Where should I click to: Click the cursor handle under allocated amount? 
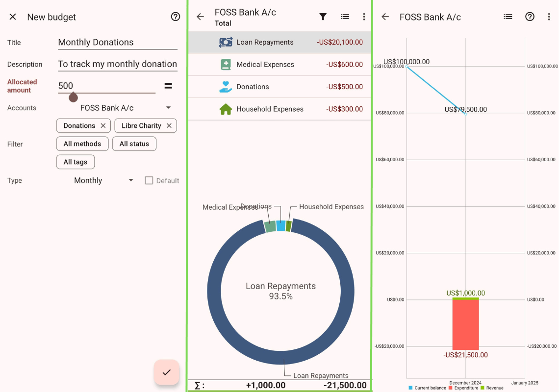coord(73,98)
